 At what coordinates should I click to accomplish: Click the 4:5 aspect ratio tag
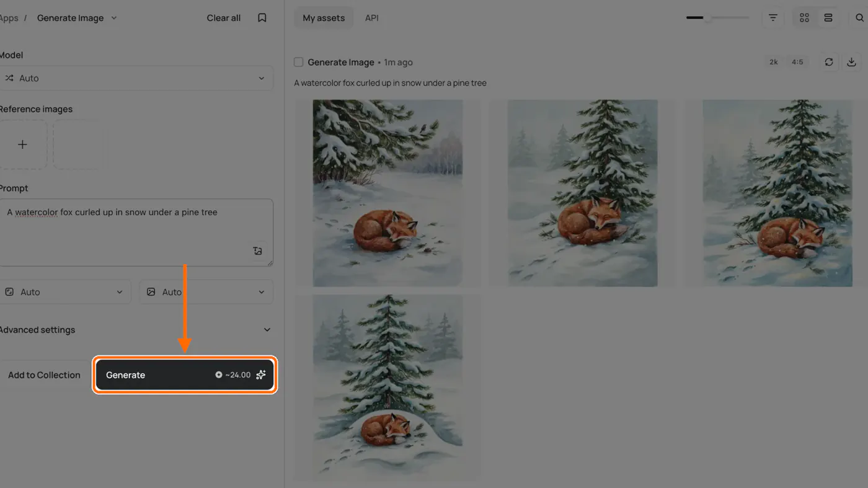pos(797,62)
